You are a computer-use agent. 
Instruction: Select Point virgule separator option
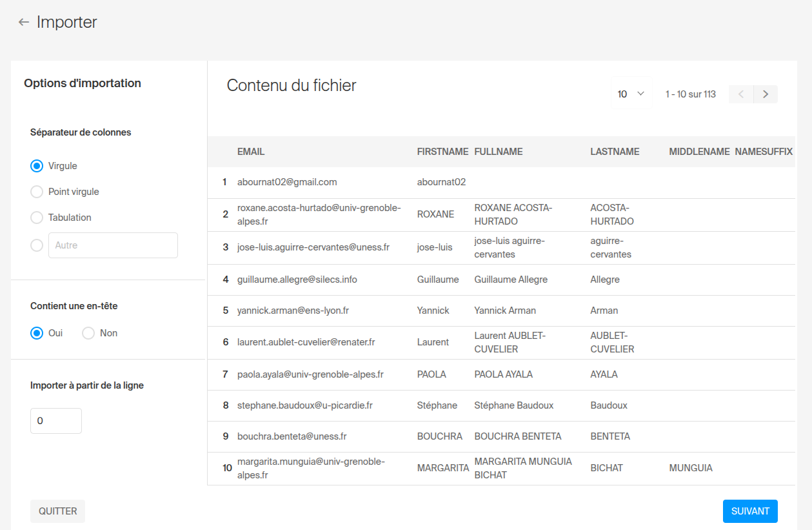click(x=37, y=192)
